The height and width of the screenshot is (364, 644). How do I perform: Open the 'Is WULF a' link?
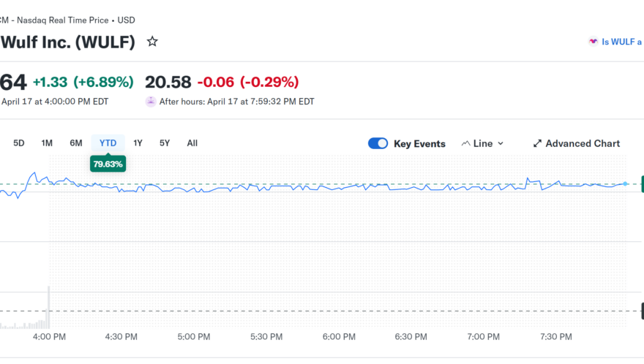click(621, 42)
